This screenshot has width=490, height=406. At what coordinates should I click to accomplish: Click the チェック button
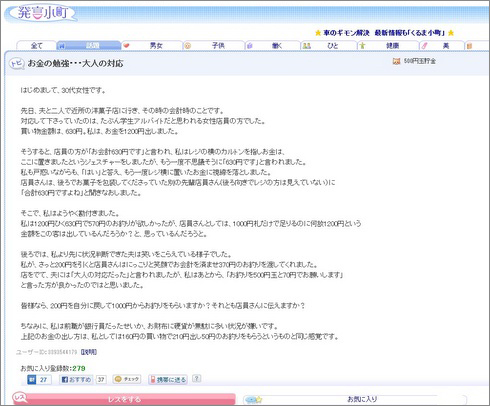tap(127, 379)
